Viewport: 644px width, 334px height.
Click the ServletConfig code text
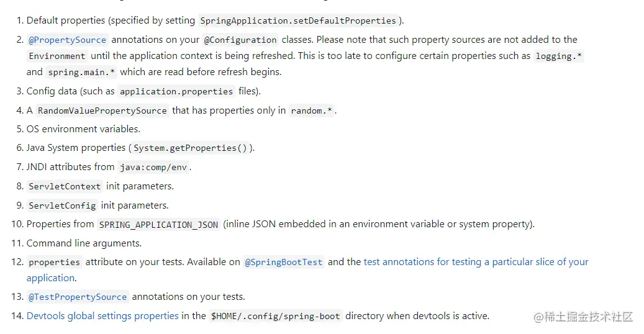click(62, 205)
